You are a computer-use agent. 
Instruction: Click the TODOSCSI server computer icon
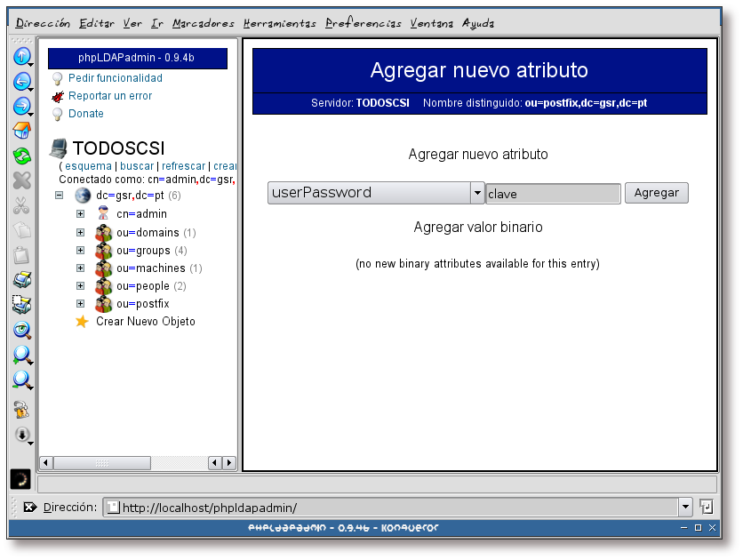pyautogui.click(x=57, y=148)
